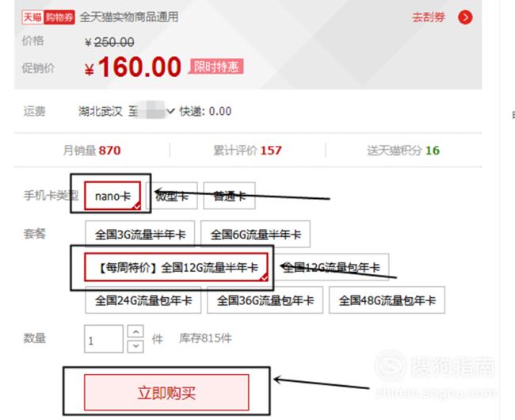Open the shipping destination dropdown chevron
Viewport: 515px width, 420px height.
[170, 111]
